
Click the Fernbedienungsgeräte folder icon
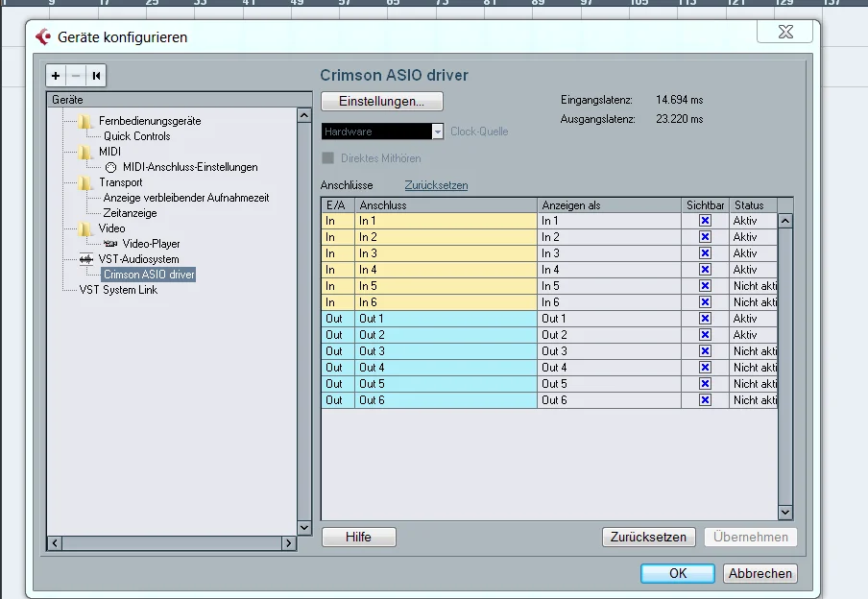click(86, 121)
